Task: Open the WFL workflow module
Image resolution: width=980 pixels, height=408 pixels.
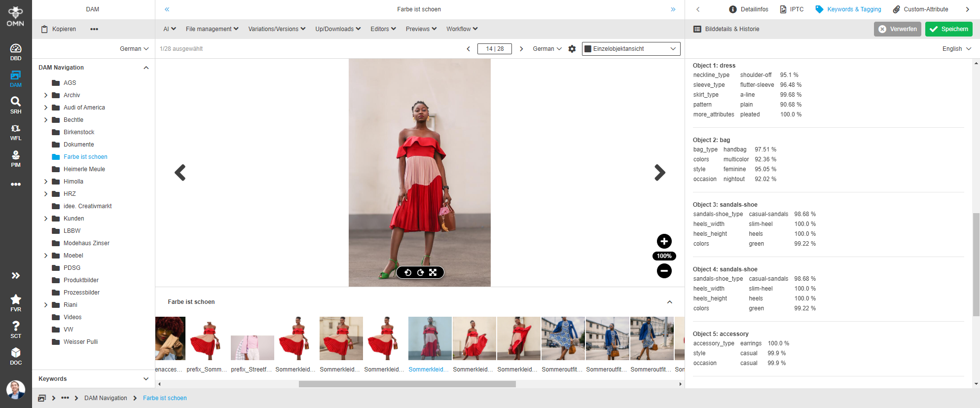Action: point(16,132)
